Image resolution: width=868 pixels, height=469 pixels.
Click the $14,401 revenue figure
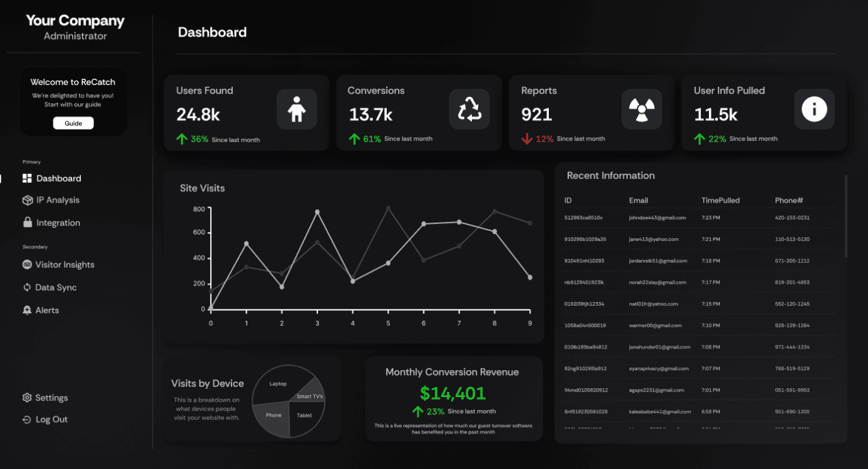453,393
